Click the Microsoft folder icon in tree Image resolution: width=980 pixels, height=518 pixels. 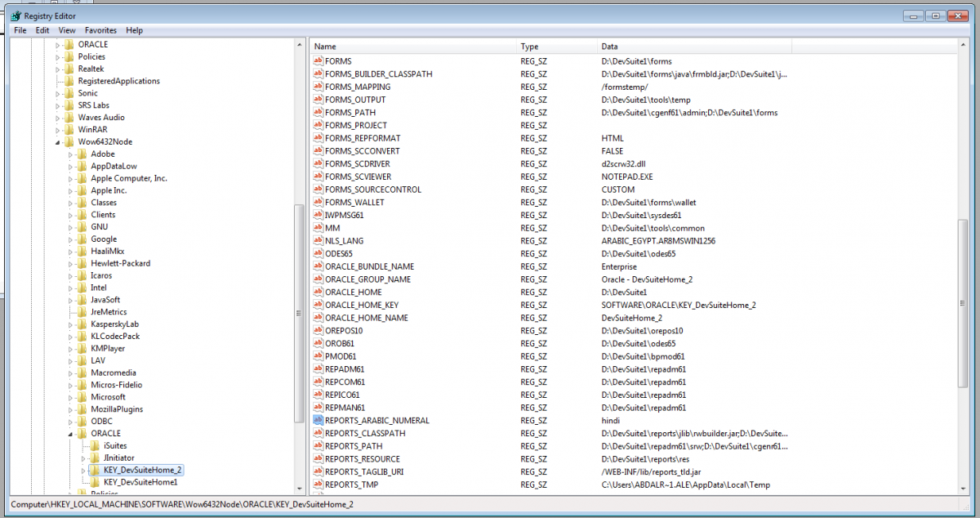click(x=82, y=397)
